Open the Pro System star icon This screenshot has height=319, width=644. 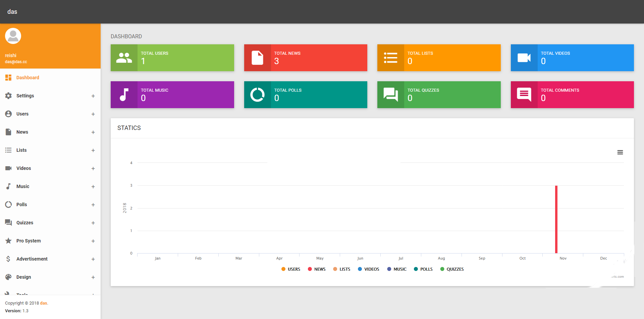[x=8, y=241]
